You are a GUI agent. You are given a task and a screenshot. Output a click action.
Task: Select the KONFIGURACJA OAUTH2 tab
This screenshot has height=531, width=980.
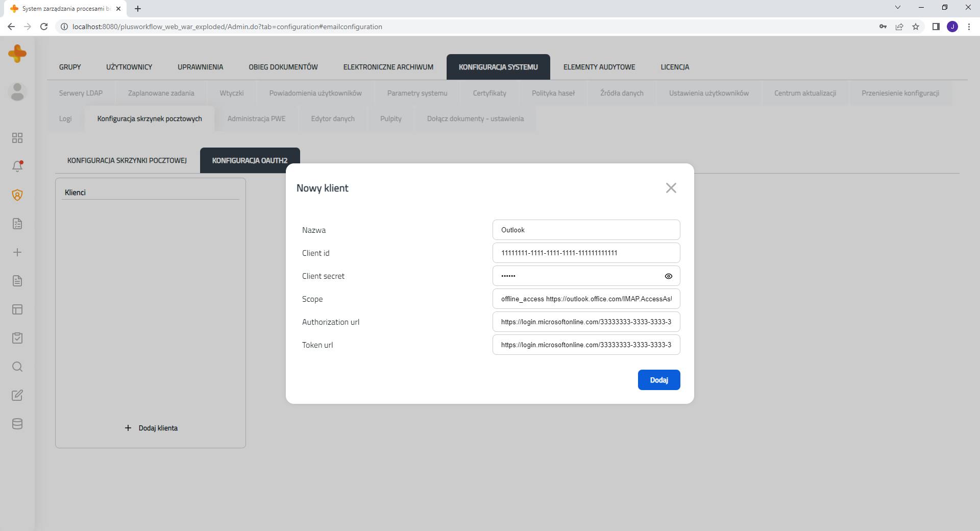250,160
